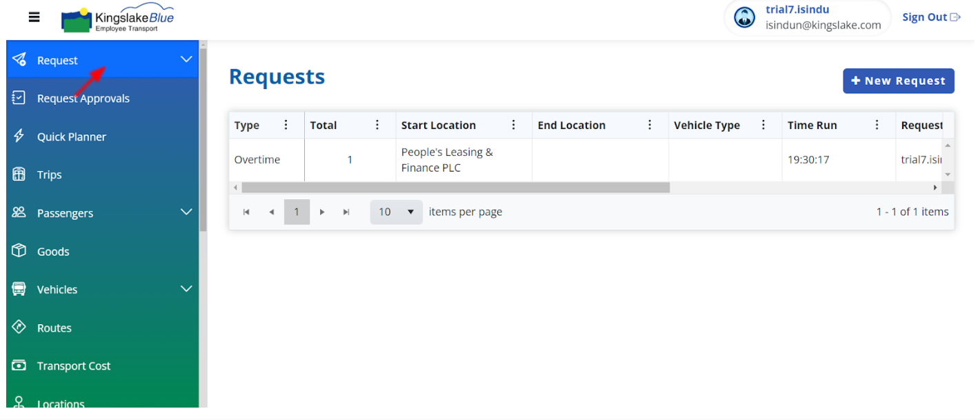Image resolution: width=980 pixels, height=420 pixels.
Task: Click the sidebar vertical scrollbar
Action: [x=203, y=141]
